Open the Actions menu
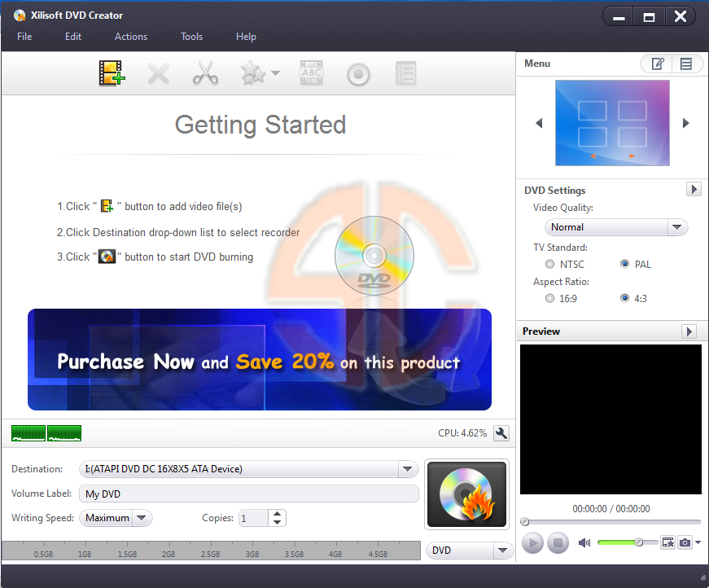 [131, 37]
